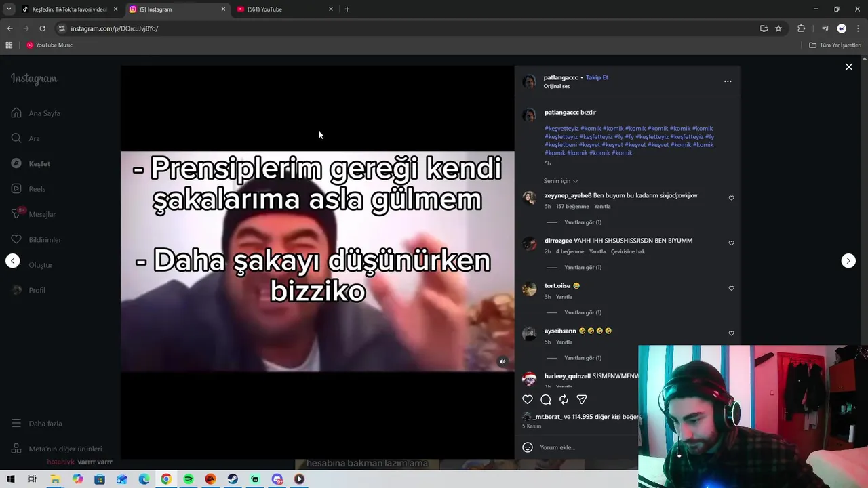868x488 pixels.
Task: Expand replies under tort.oiise's comment
Action: [x=583, y=312]
